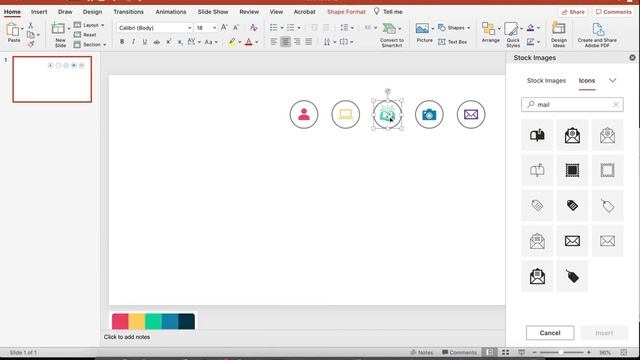The image size is (640, 360).
Task: Expand the stock category chevron
Action: click(x=612, y=80)
